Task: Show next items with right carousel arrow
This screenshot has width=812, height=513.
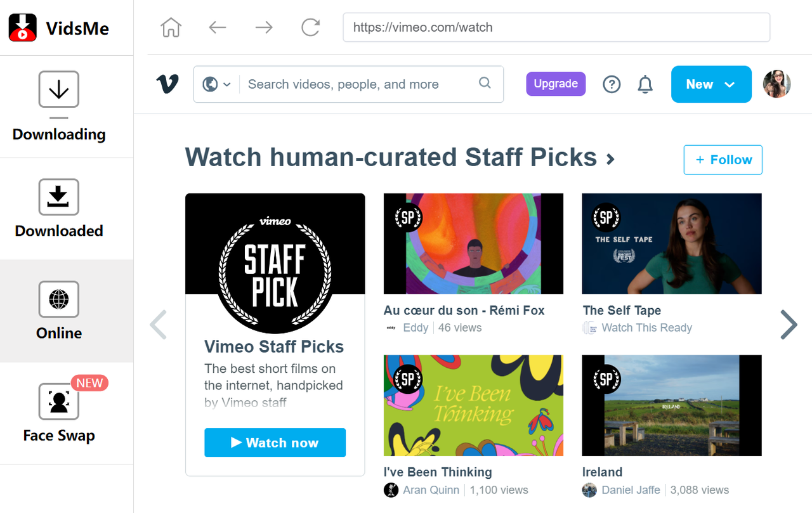Action: (x=789, y=325)
